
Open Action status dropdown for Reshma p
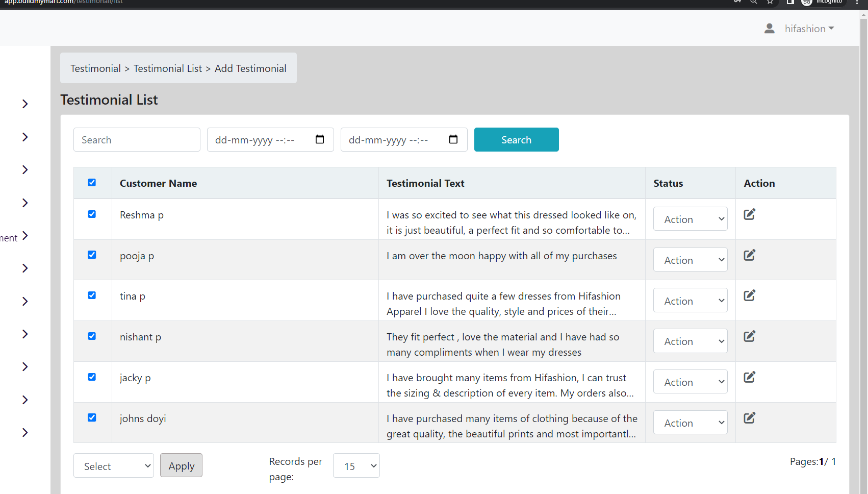[x=690, y=219]
